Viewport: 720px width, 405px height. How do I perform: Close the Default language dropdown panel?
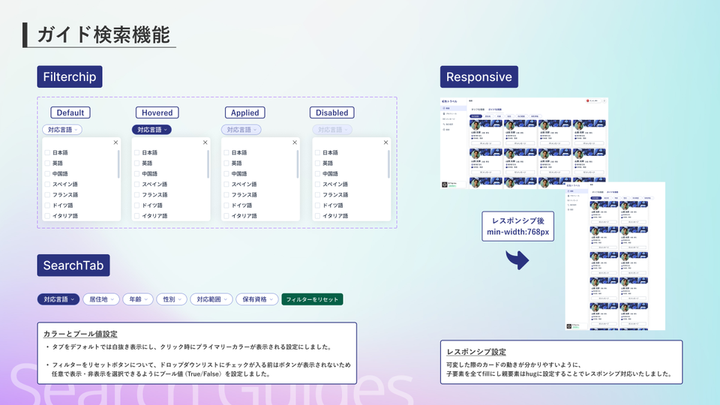tap(116, 142)
